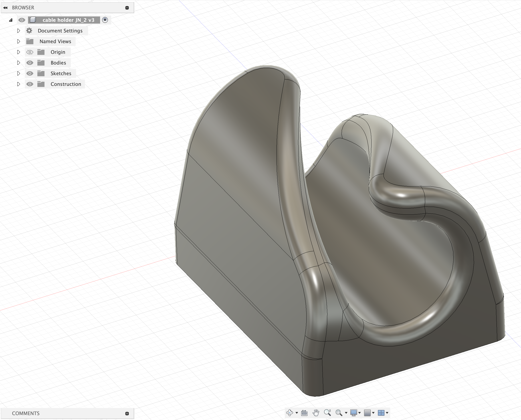Open Display Settings monitor icon
This screenshot has height=420, width=521.
click(x=354, y=413)
